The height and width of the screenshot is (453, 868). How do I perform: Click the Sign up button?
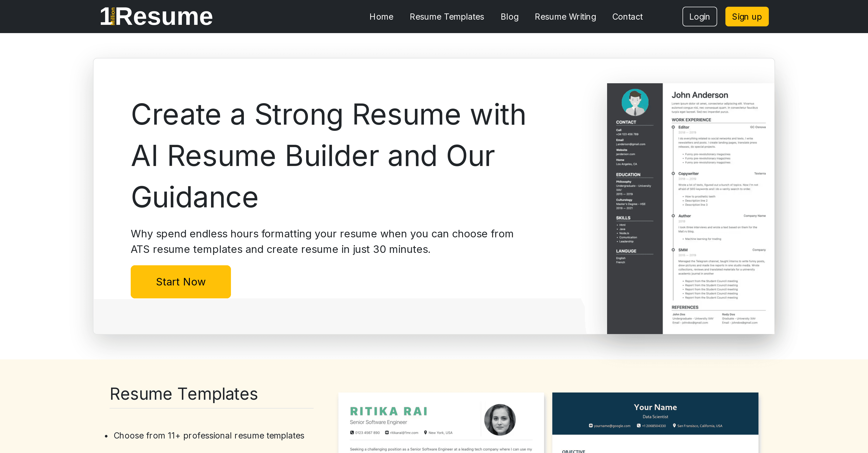coord(747,16)
